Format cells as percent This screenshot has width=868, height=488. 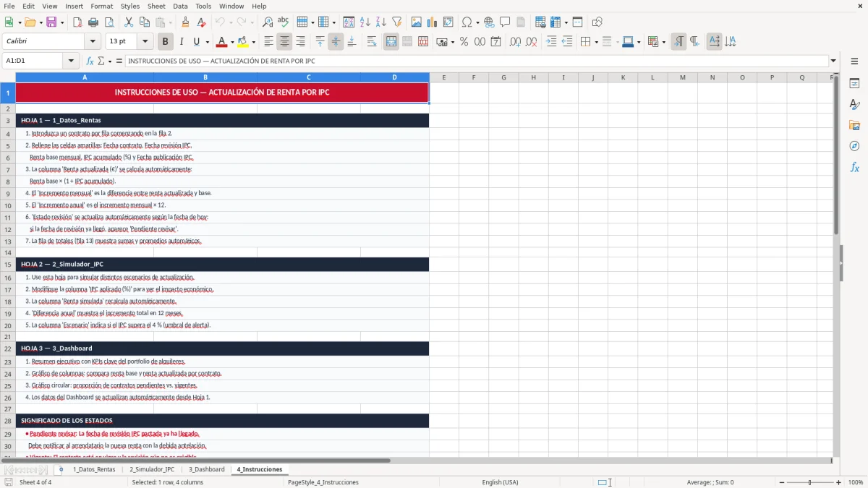tap(464, 42)
